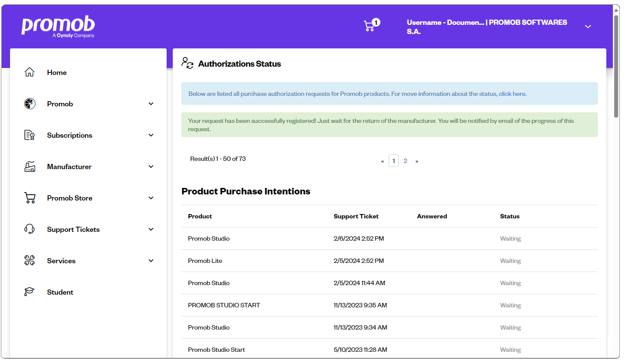629x364 pixels.
Task: Click the Subscriptions certificate icon
Action: coord(29,135)
